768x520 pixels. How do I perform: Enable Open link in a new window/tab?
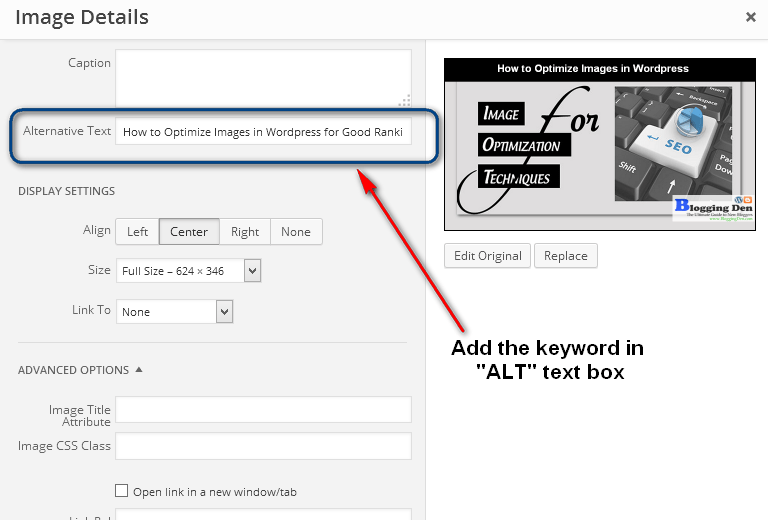click(121, 491)
